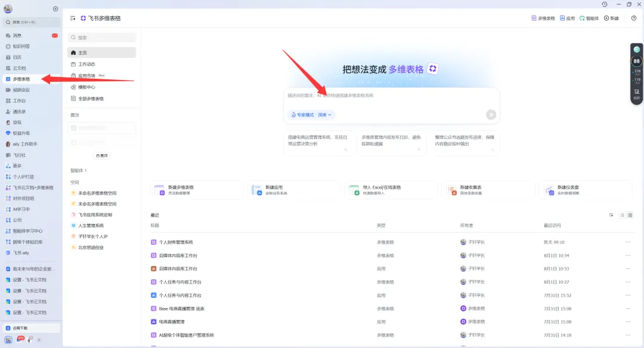Click 多维表格 button in the top toolbar
644x348 pixels.
coord(543,18)
